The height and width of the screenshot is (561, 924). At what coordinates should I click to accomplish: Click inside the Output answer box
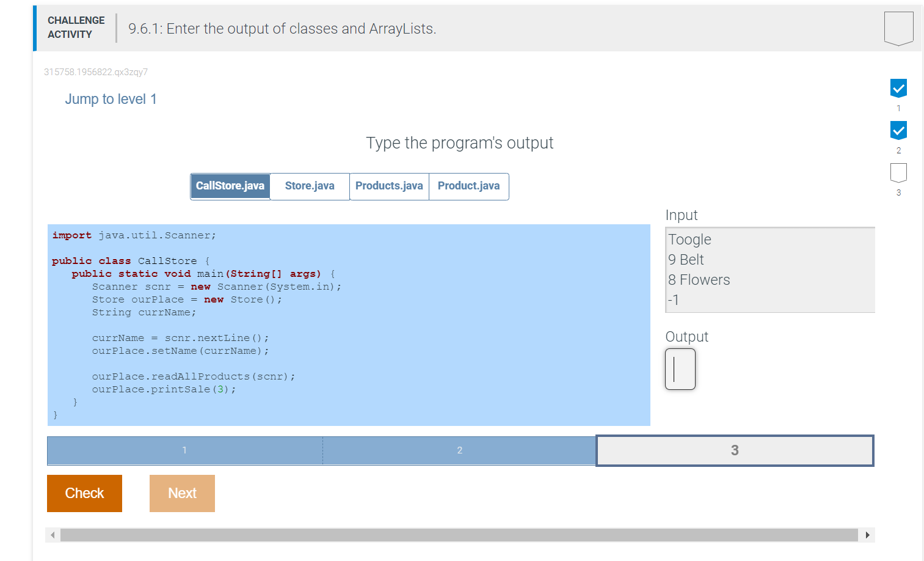[680, 369]
